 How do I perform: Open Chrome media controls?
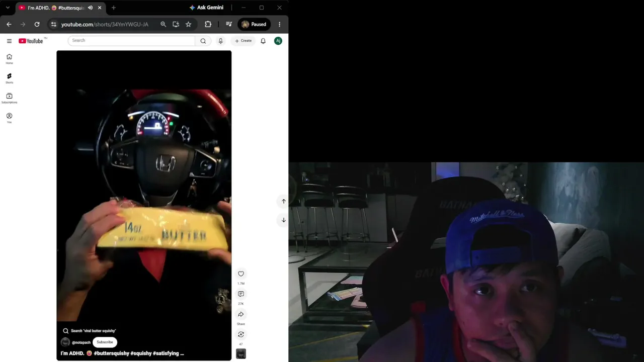coord(229,24)
